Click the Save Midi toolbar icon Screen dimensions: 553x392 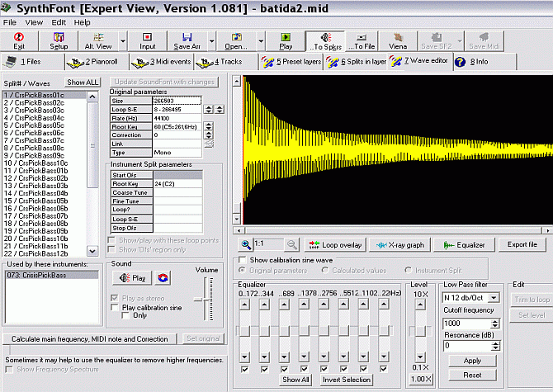tap(484, 41)
